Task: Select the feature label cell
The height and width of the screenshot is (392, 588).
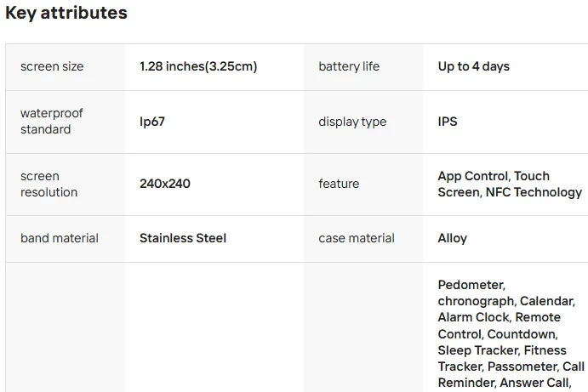Action: 339,184
